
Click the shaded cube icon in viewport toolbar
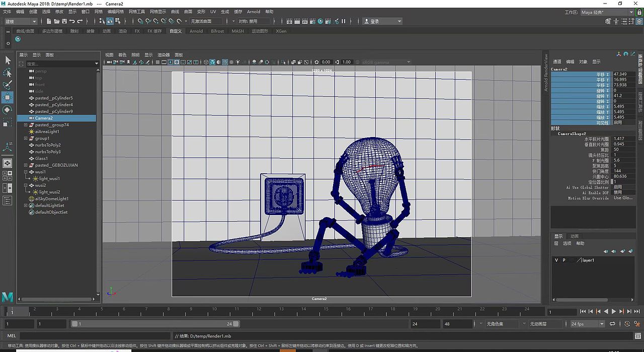212,62
